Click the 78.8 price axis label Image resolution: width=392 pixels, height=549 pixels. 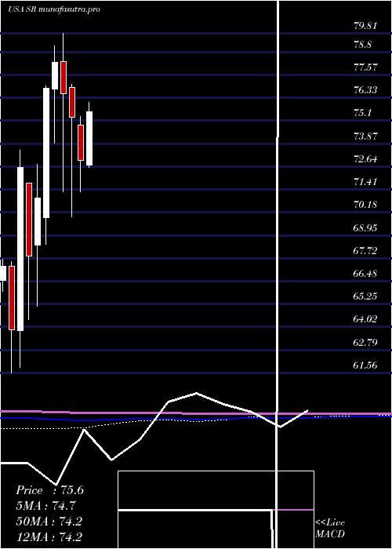(362, 45)
